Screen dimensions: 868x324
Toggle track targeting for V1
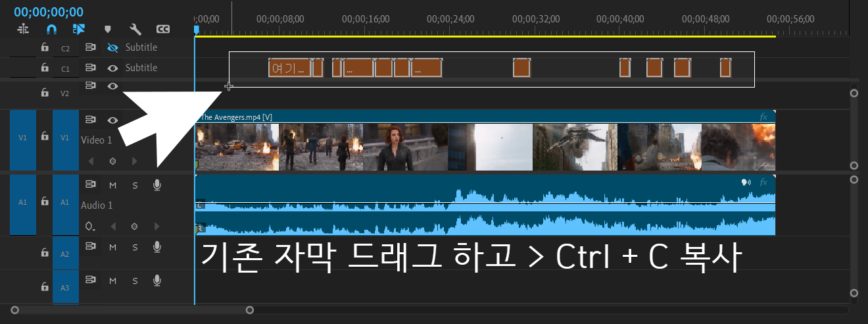[x=65, y=141]
